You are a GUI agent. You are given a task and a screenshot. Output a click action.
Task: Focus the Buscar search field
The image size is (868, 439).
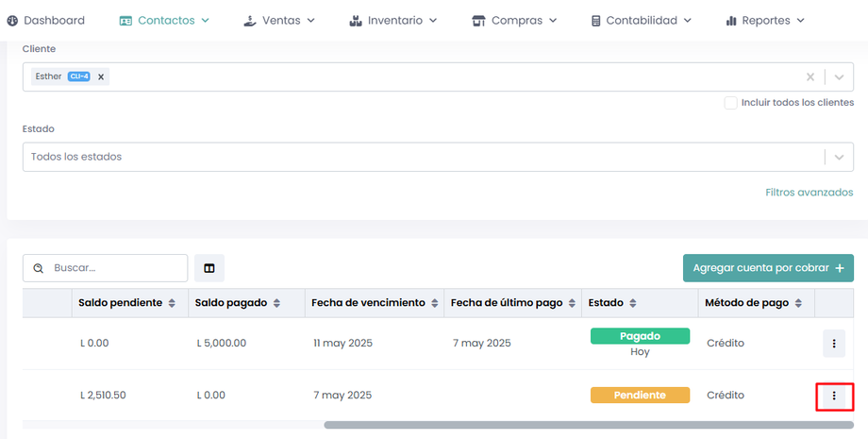coord(115,268)
